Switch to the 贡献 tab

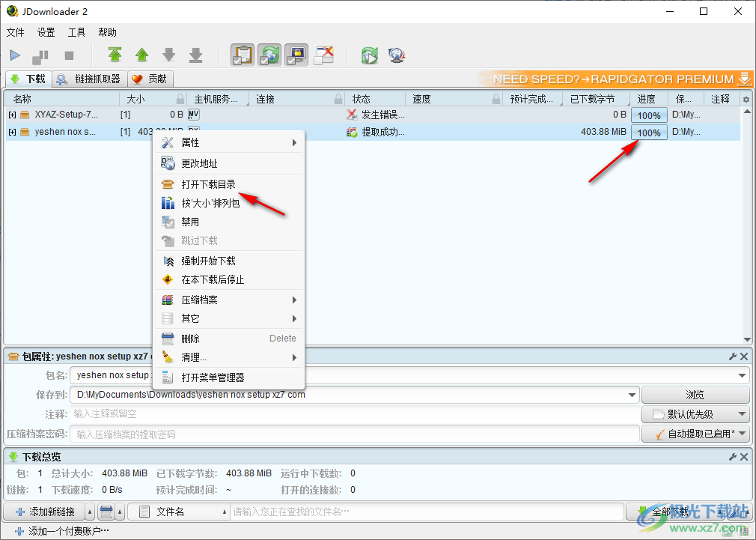150,79
